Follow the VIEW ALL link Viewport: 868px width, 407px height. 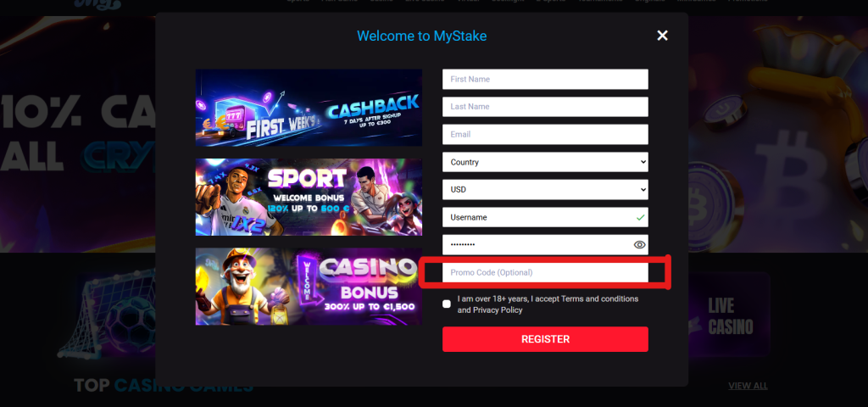click(x=748, y=386)
